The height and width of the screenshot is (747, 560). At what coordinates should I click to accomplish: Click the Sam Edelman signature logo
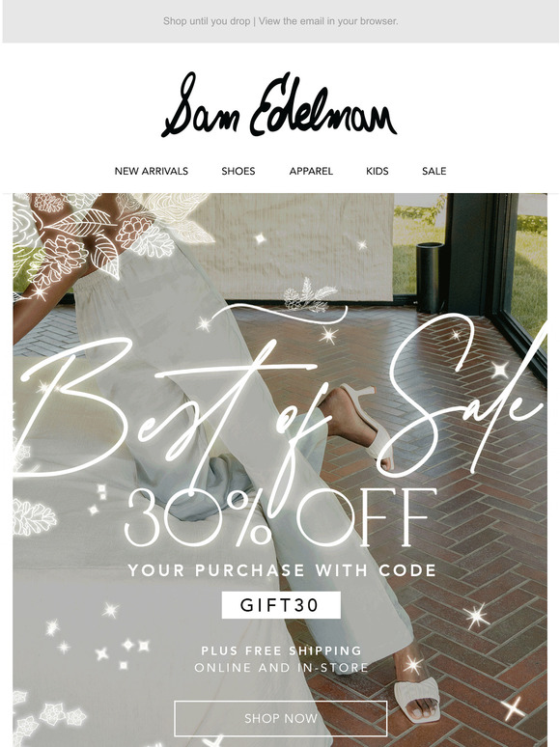tap(279, 105)
